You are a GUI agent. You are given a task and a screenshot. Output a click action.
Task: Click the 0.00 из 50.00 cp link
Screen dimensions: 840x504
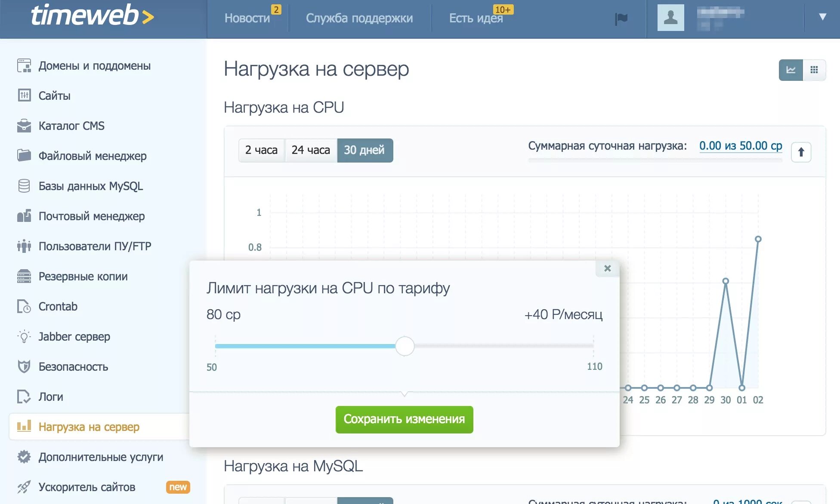click(x=741, y=146)
